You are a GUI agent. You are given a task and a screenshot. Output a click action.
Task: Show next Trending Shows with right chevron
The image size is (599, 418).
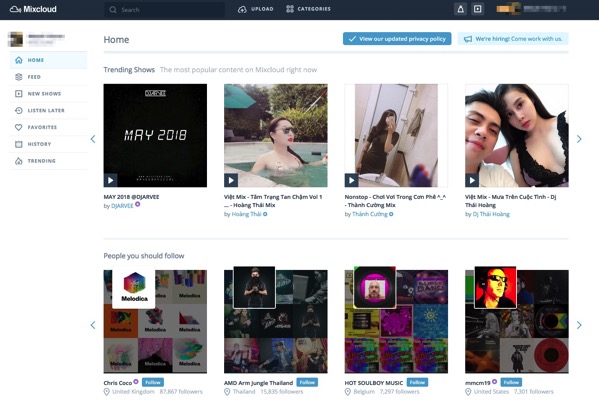(x=579, y=139)
